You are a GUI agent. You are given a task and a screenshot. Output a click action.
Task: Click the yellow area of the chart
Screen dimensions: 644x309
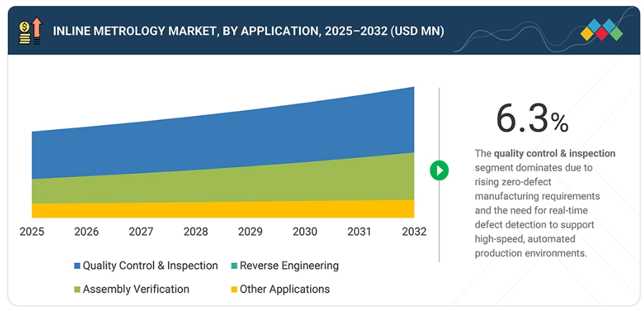(x=223, y=210)
